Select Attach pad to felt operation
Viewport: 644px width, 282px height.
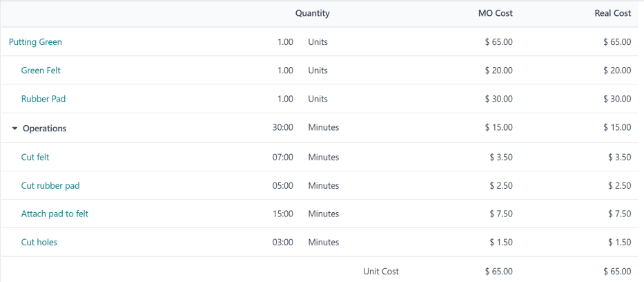(x=55, y=214)
